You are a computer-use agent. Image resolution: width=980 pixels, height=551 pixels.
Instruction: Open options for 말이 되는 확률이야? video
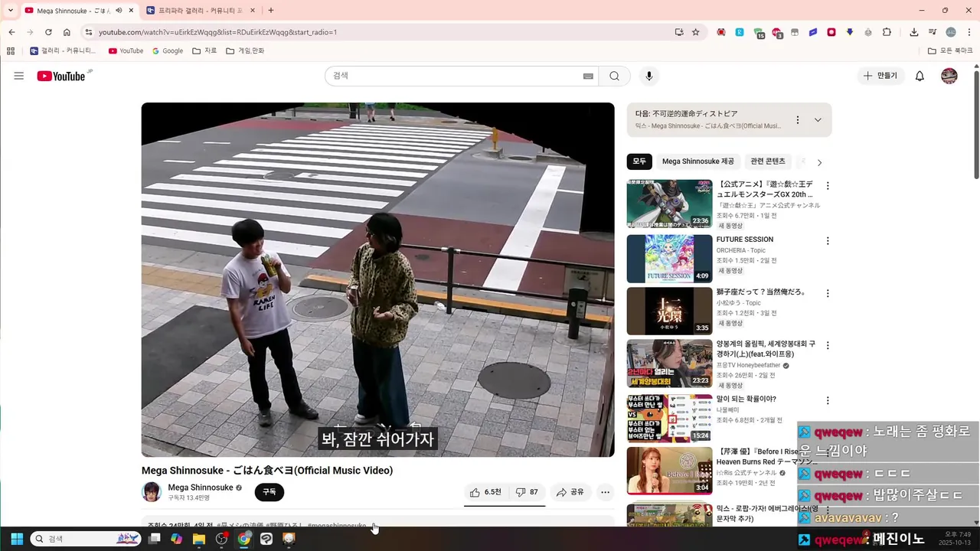(x=828, y=400)
